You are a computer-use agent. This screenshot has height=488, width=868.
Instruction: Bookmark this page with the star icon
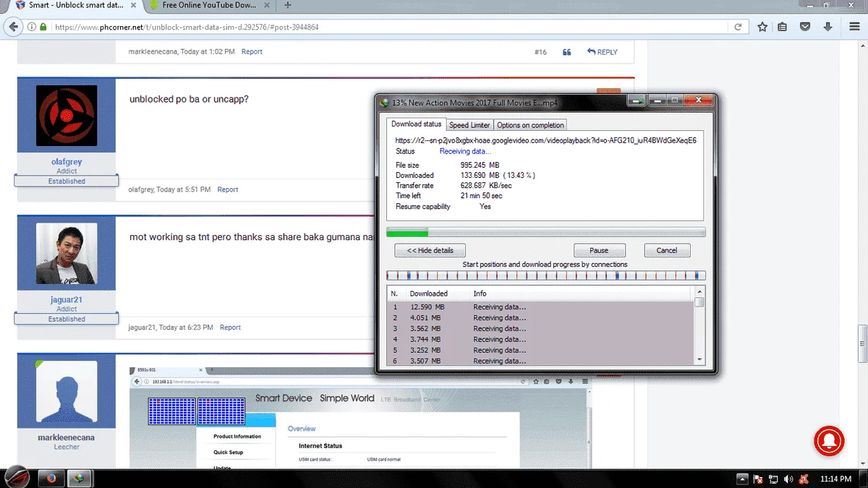(762, 27)
